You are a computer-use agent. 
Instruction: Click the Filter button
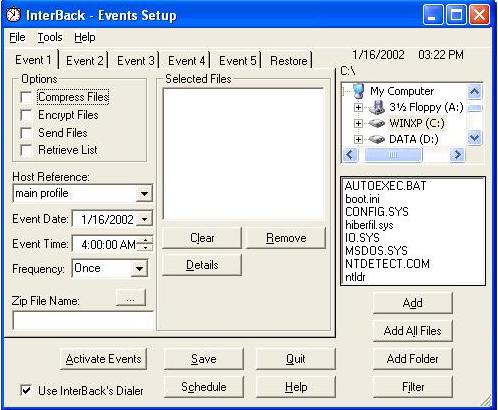pos(413,387)
